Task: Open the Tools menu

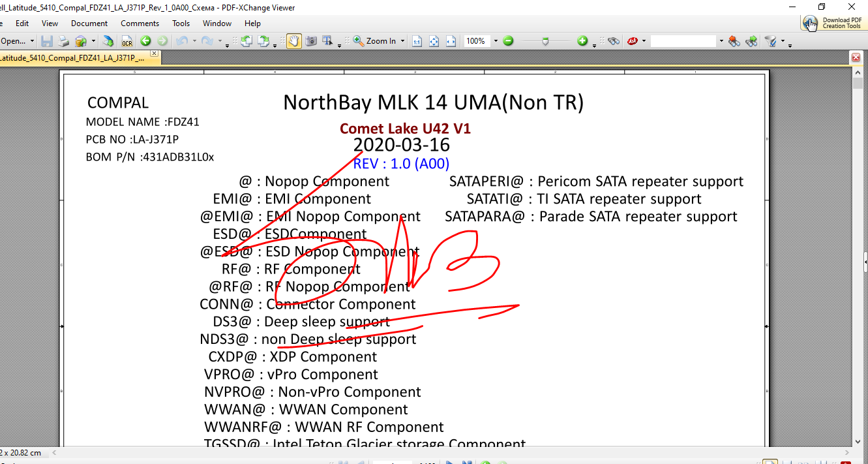Action: (181, 23)
